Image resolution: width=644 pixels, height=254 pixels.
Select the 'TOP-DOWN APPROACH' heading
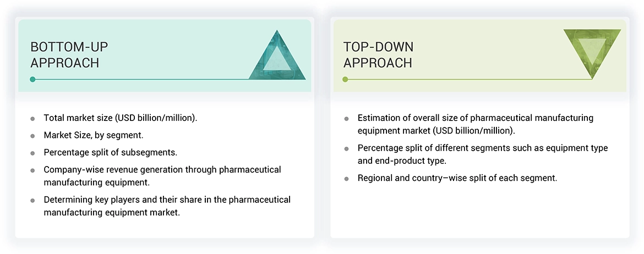[378, 55]
